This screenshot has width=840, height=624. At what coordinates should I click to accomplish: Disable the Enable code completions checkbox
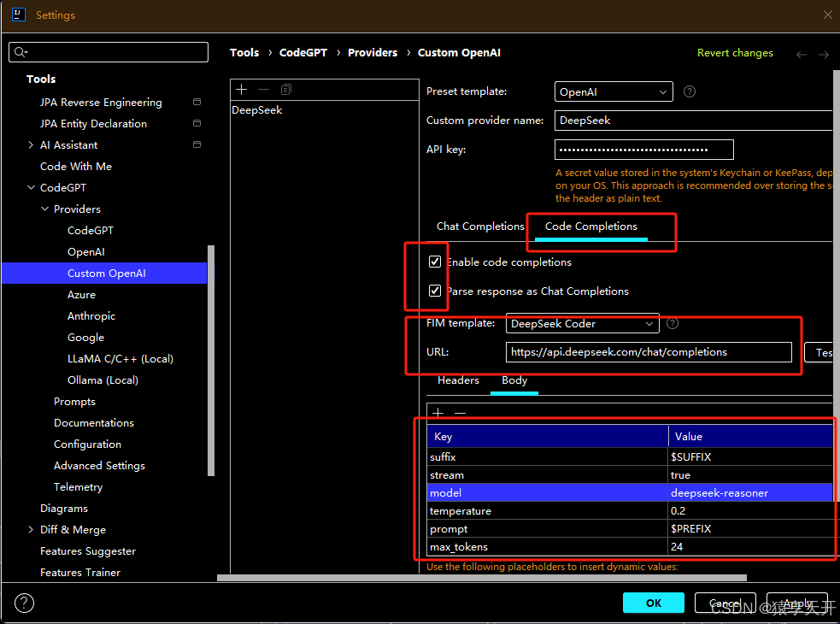436,262
